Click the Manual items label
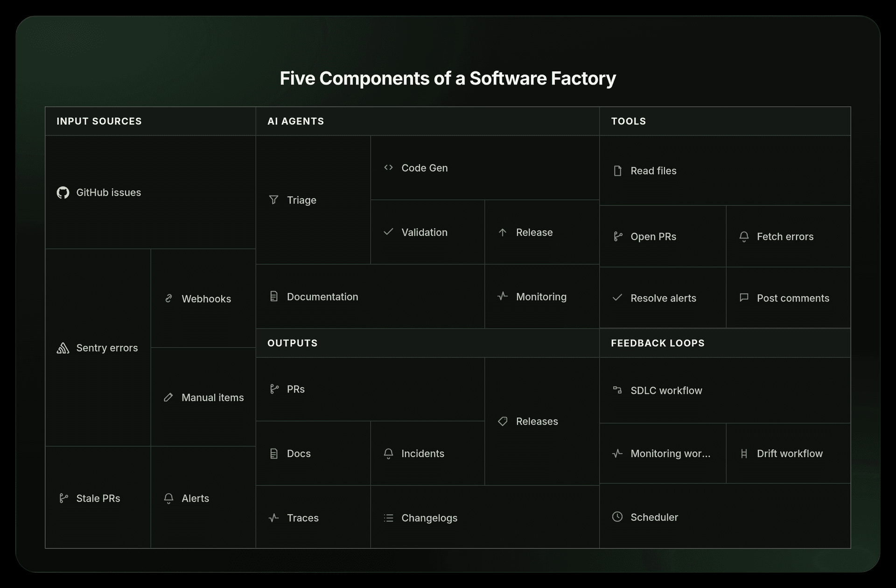This screenshot has width=896, height=588. [x=213, y=398]
